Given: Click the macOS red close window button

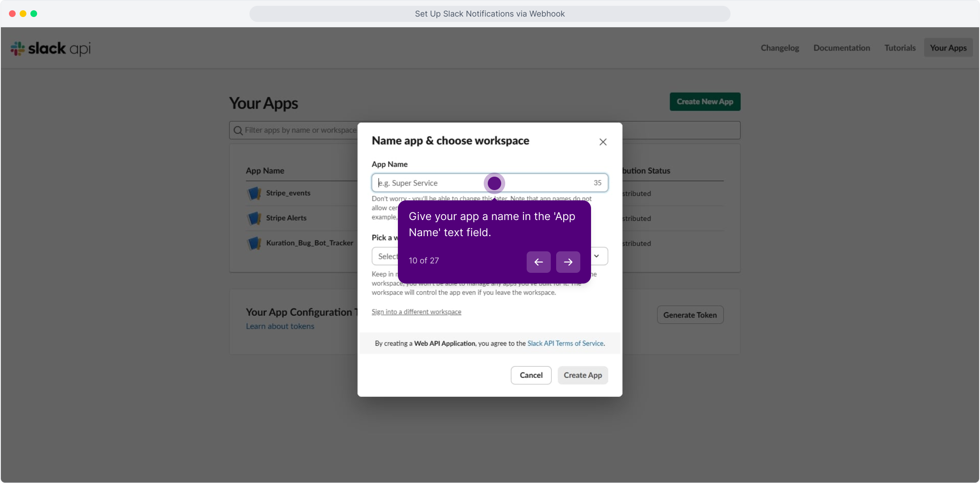Looking at the screenshot, I should [x=12, y=14].
